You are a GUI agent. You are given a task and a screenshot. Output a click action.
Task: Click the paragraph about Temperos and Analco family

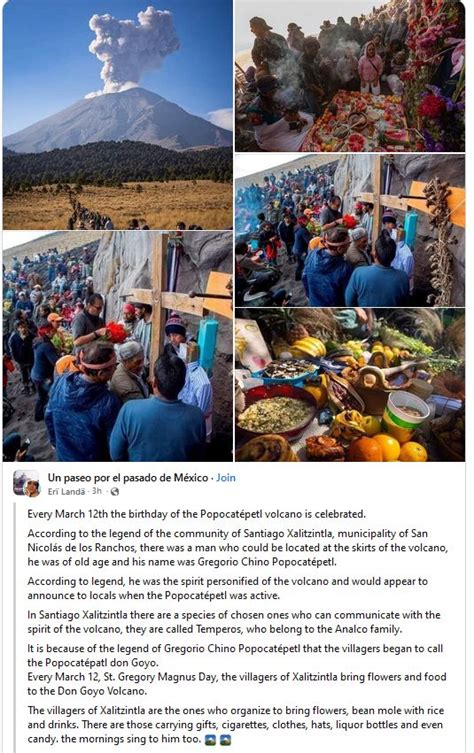(x=234, y=622)
